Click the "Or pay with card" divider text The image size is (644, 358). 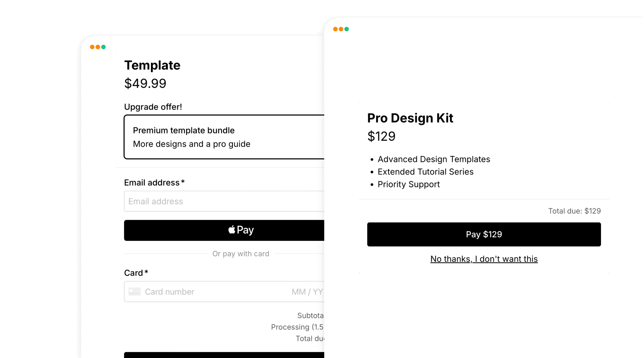tap(241, 254)
